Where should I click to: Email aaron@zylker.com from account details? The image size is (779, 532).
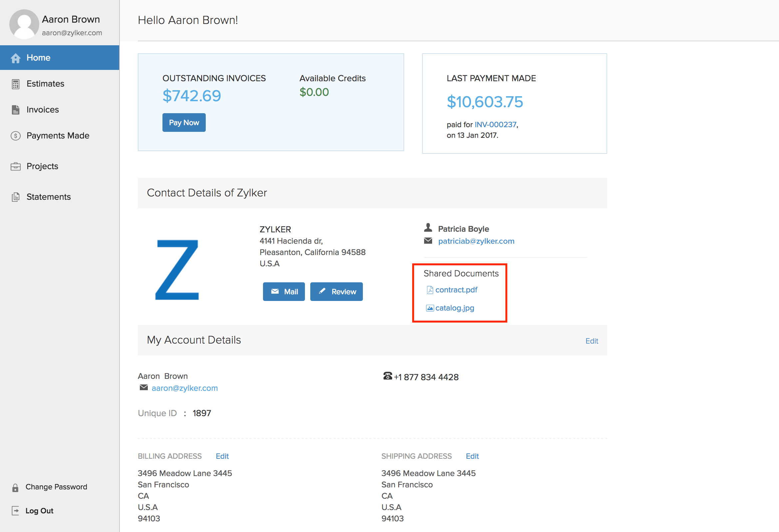(185, 388)
